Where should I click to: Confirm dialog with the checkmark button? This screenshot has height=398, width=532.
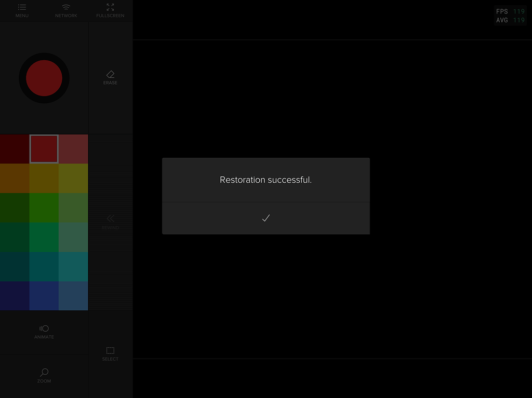click(x=266, y=218)
